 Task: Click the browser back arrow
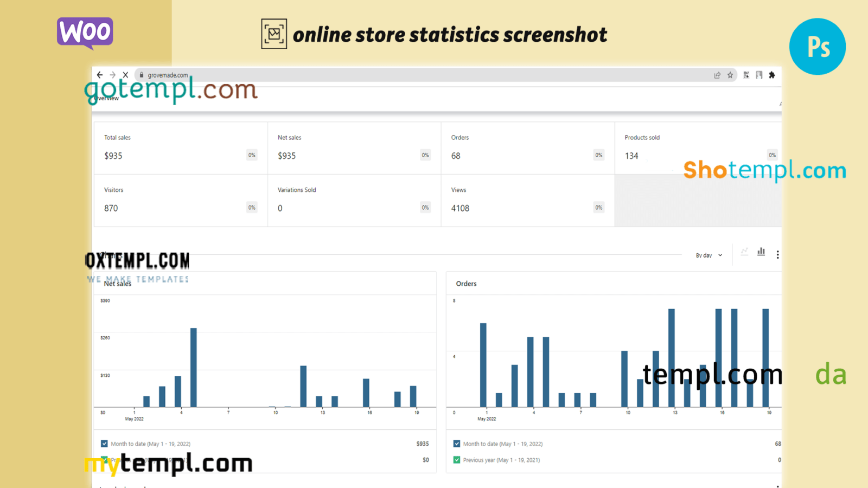[100, 75]
